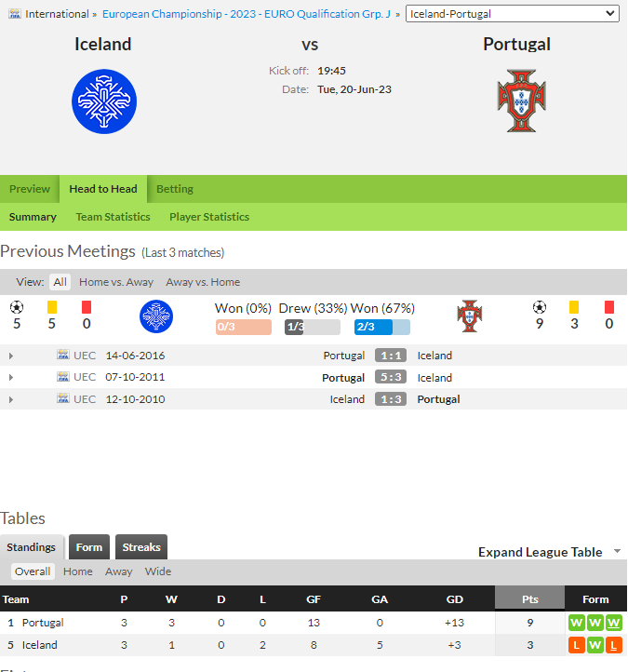Open the Team Statistics sub-tab

click(114, 217)
